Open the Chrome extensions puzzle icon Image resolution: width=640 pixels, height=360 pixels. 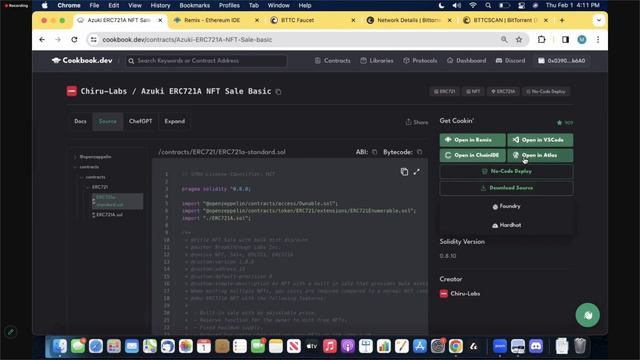[542, 40]
